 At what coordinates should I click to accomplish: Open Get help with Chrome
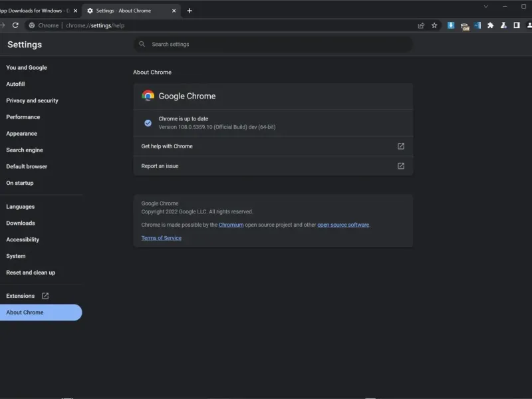click(x=273, y=146)
